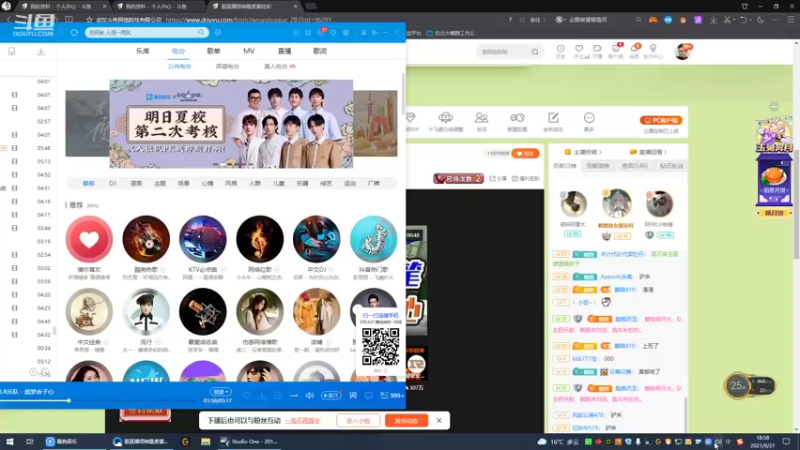Close the fan-interaction popup bar
Screen dimensions: 800x450
point(439,420)
